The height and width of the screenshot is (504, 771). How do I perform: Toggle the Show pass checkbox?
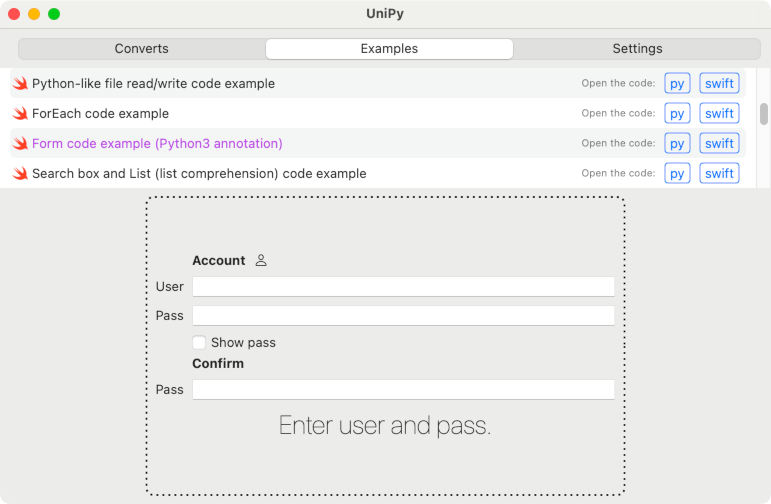click(x=200, y=342)
